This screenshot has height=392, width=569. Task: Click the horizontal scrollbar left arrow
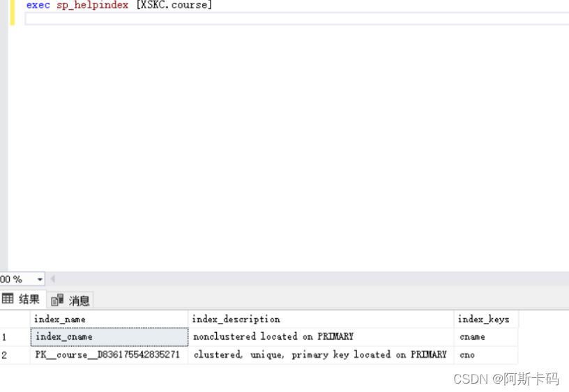pos(52,279)
